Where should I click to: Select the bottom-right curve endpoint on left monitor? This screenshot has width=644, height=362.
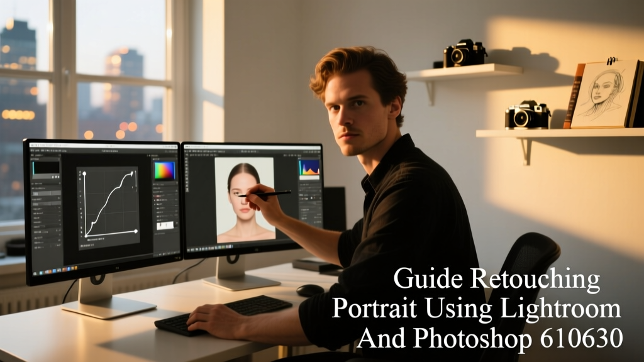point(136,231)
